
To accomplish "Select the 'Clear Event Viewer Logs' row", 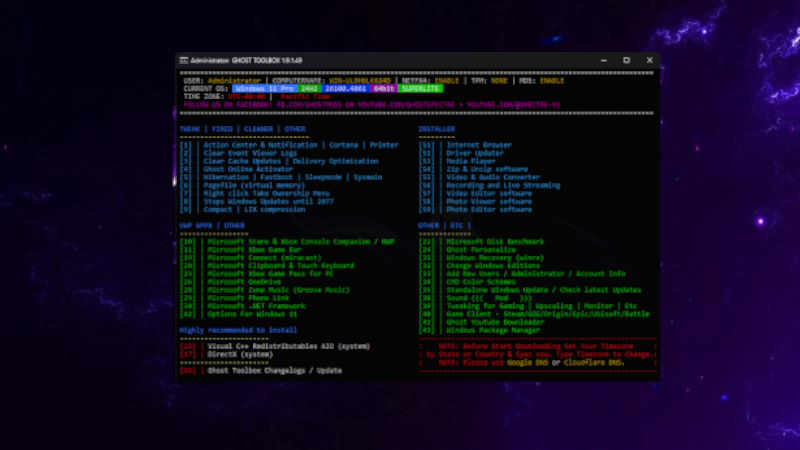I will [x=238, y=153].
